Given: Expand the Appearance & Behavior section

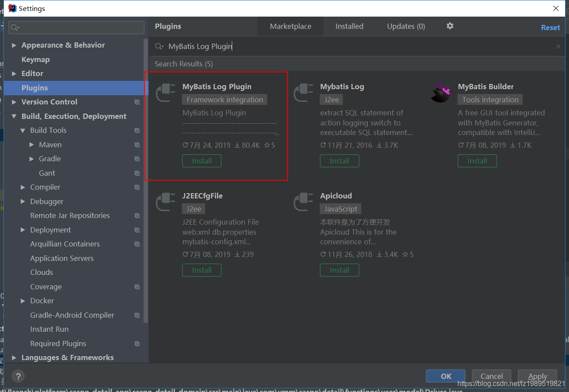Looking at the screenshot, I should coord(14,45).
